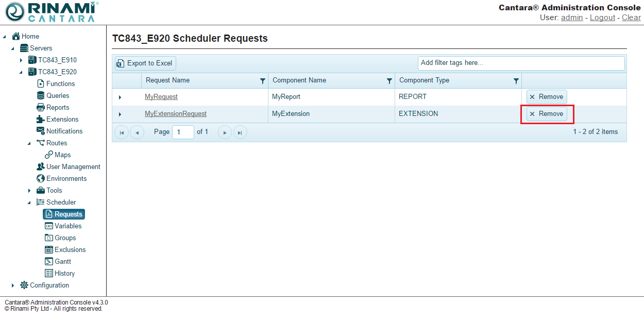Expand the Configuration tree node

[13, 286]
